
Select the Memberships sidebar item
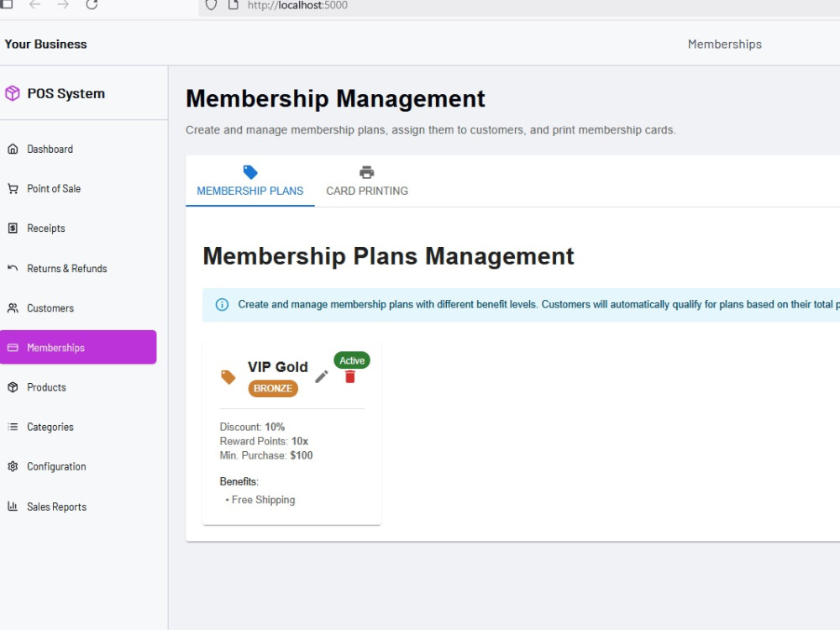pos(78,347)
